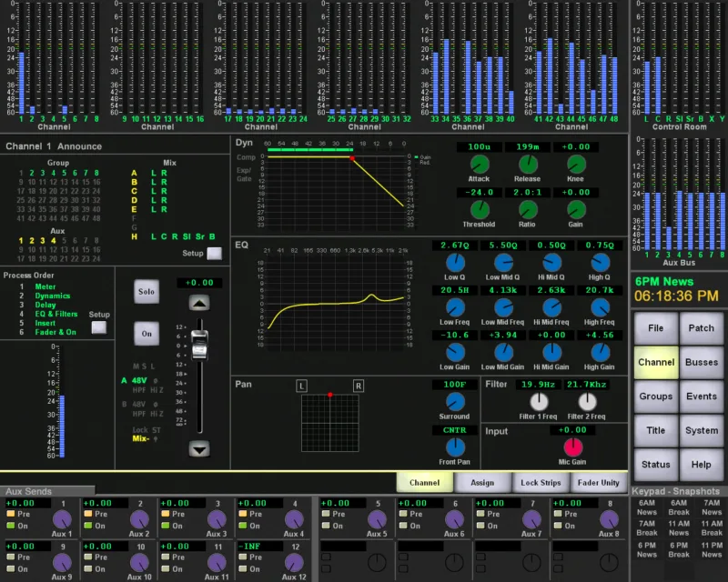This screenshot has height=582, width=728.
Task: Click the Release knob
Action: tap(528, 164)
